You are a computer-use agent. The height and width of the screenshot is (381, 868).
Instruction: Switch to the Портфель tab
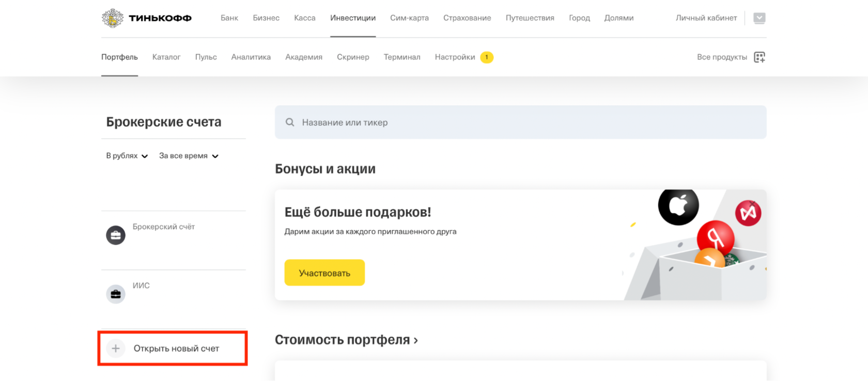[119, 57]
